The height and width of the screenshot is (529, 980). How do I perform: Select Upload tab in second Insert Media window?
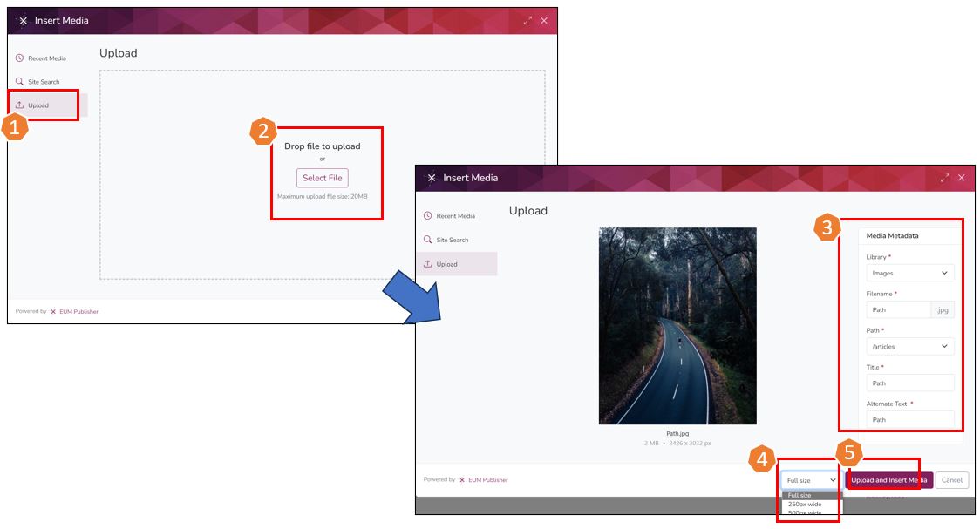point(458,263)
